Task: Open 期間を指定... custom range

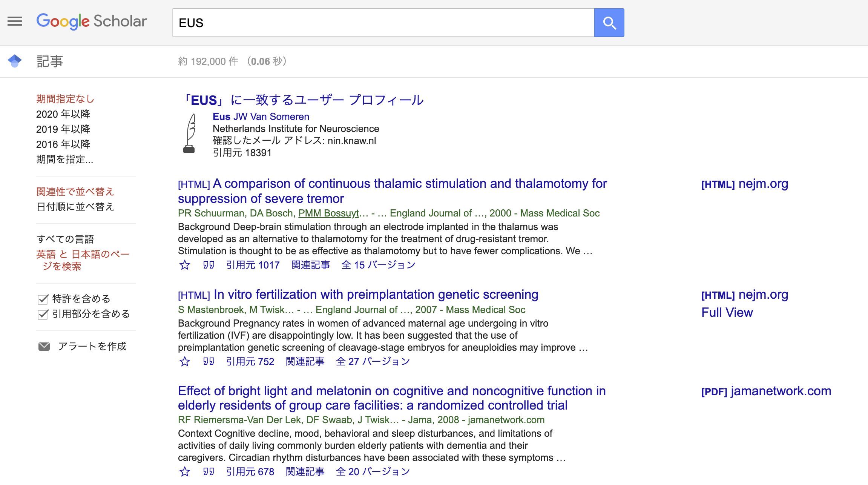Action: click(65, 159)
